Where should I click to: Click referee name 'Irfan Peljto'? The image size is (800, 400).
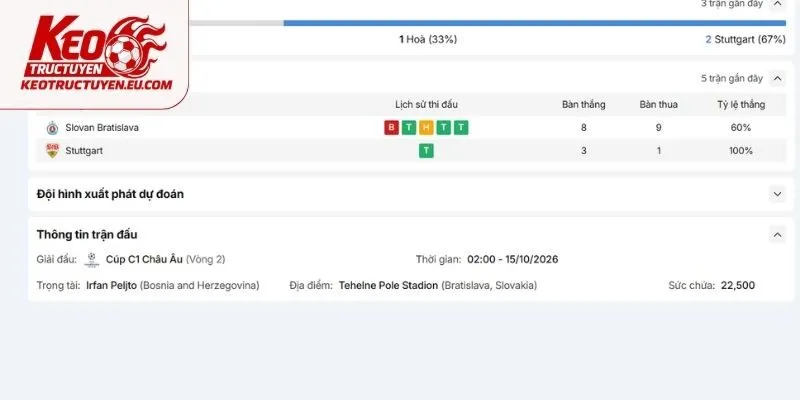coord(112,285)
